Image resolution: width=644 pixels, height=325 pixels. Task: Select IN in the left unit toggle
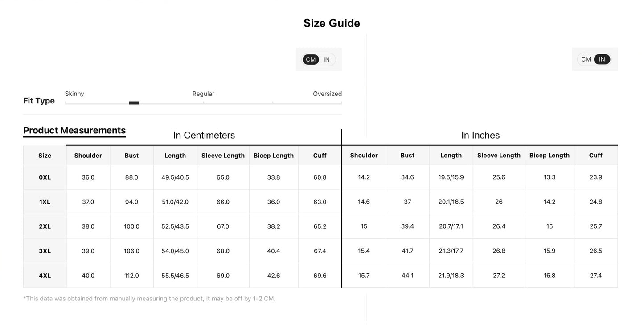point(327,59)
